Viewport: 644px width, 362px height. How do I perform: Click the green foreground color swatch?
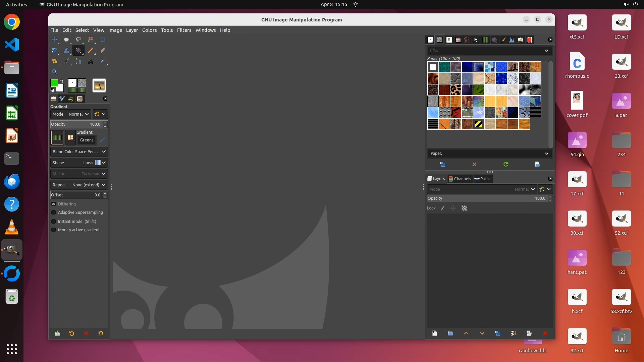pos(54,83)
